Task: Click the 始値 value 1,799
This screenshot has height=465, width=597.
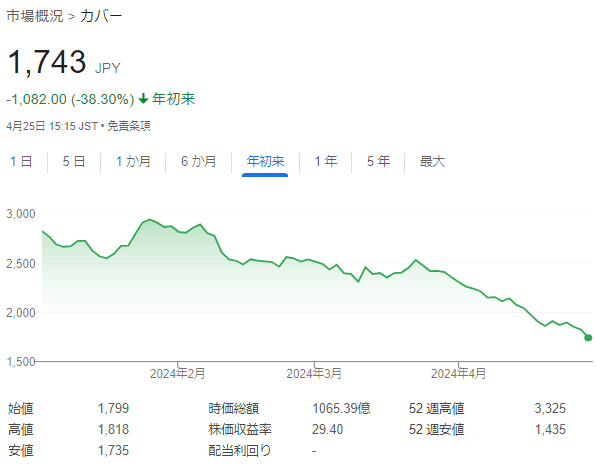Action: point(113,409)
